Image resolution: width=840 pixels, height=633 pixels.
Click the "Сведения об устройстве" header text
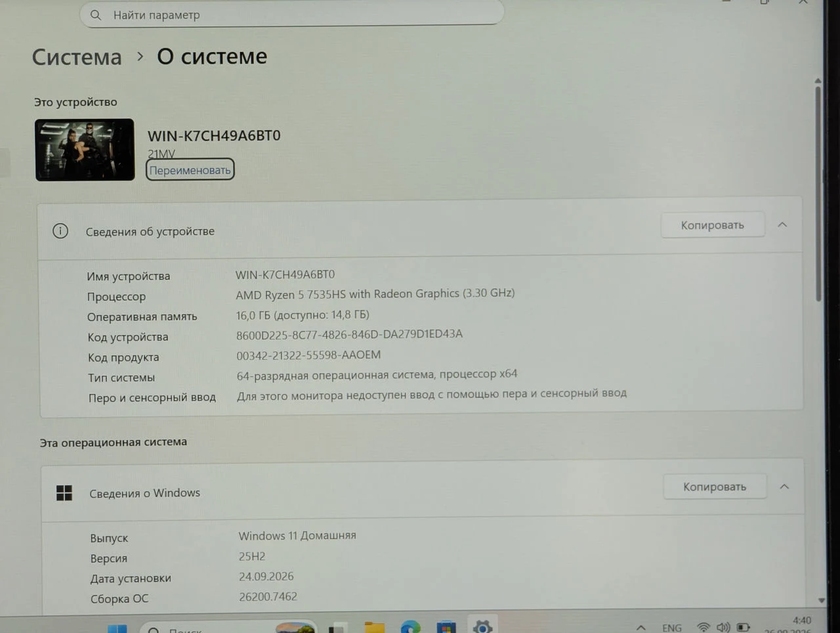tap(150, 231)
